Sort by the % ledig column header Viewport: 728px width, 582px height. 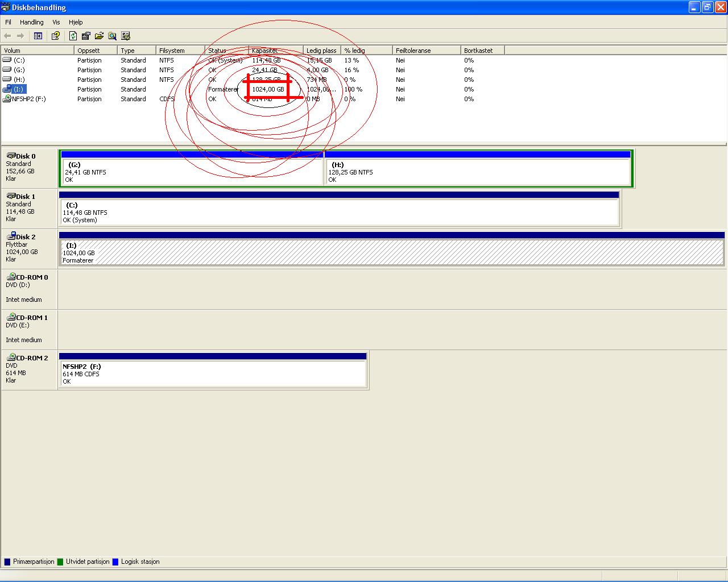(367, 51)
